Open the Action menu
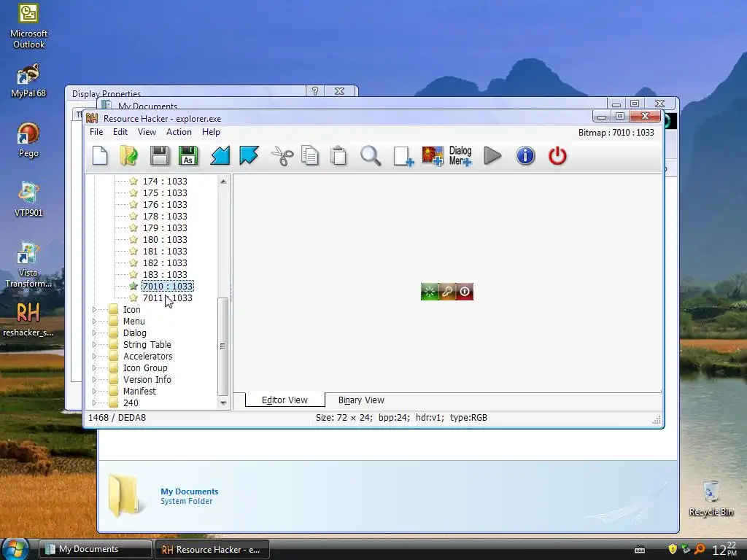The height and width of the screenshot is (560, 747). click(179, 132)
